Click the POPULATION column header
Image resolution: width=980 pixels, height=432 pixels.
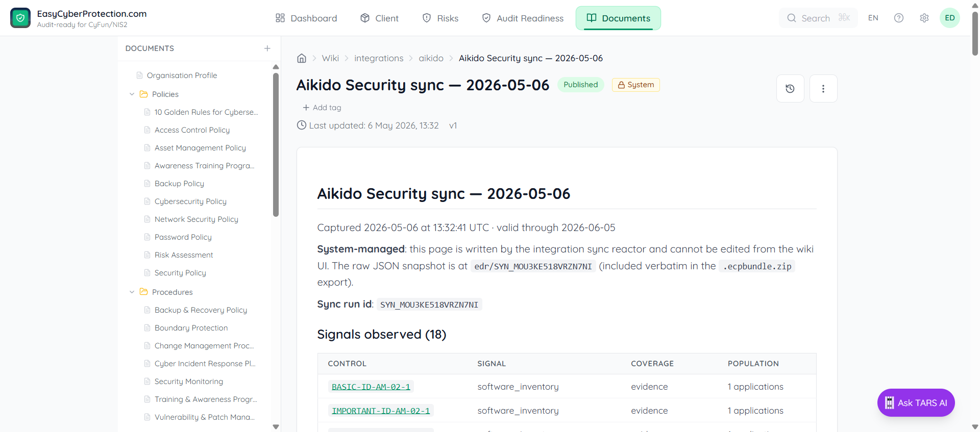coord(753,364)
